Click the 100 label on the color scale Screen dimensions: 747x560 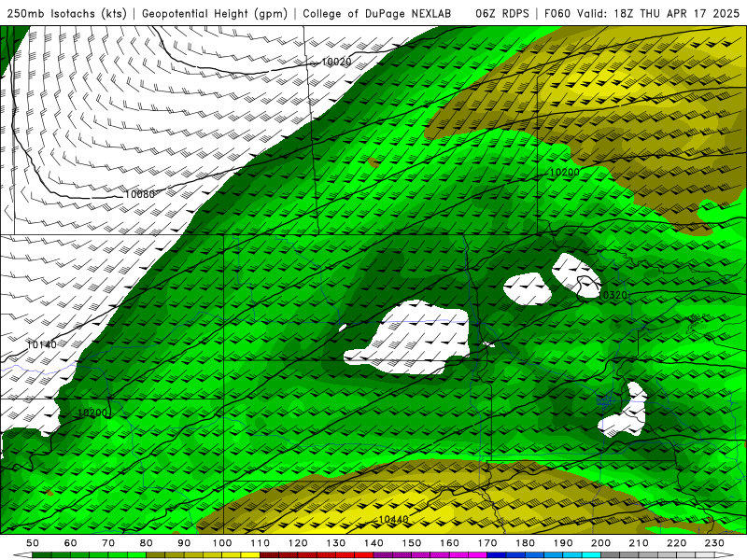222,543
